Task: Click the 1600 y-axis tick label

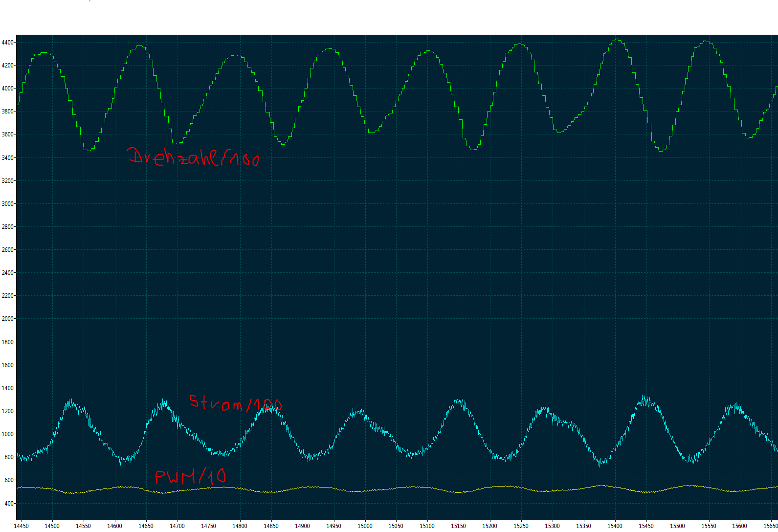Action: (8, 365)
